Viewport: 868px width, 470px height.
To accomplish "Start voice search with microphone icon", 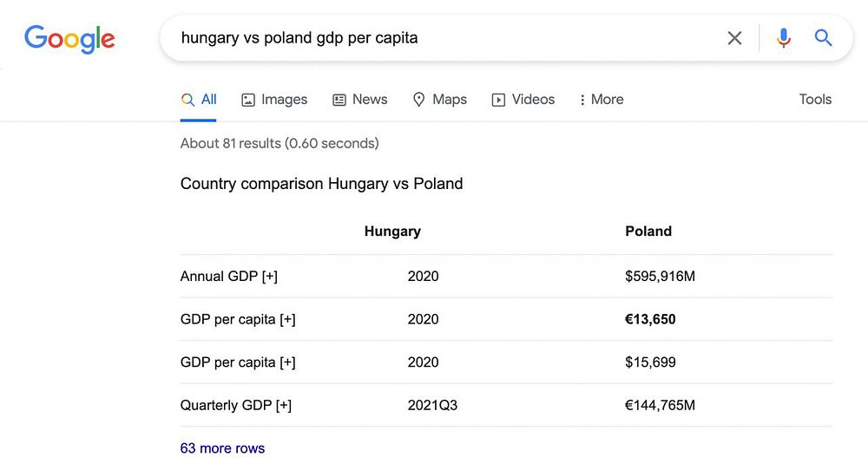I will 783,38.
